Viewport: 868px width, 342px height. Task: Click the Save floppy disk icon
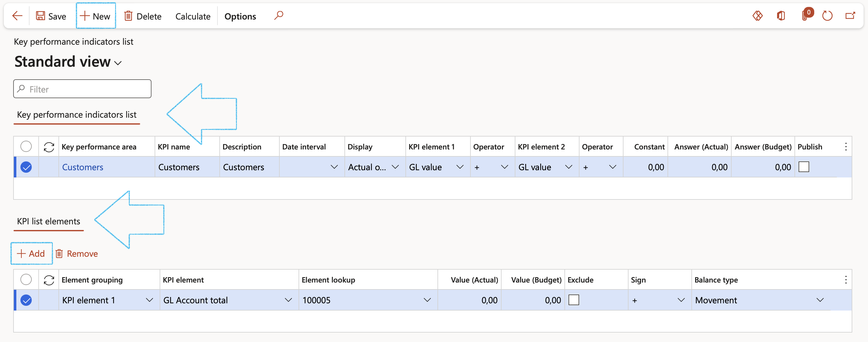(x=41, y=16)
